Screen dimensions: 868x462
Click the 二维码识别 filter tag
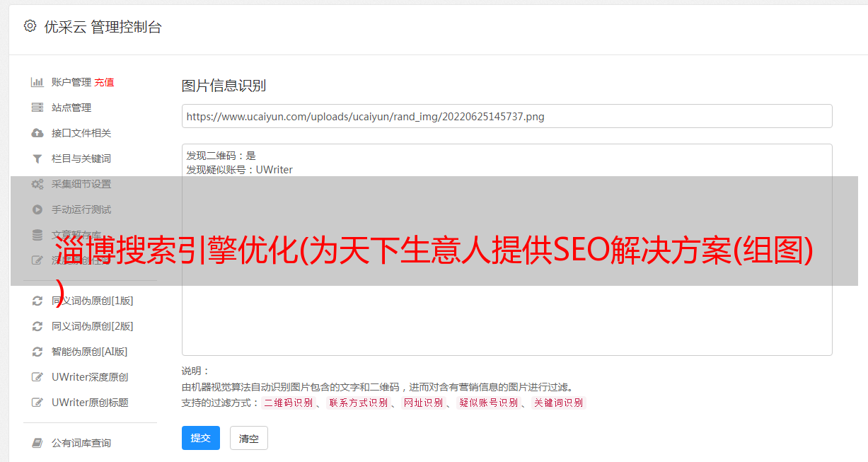point(288,403)
